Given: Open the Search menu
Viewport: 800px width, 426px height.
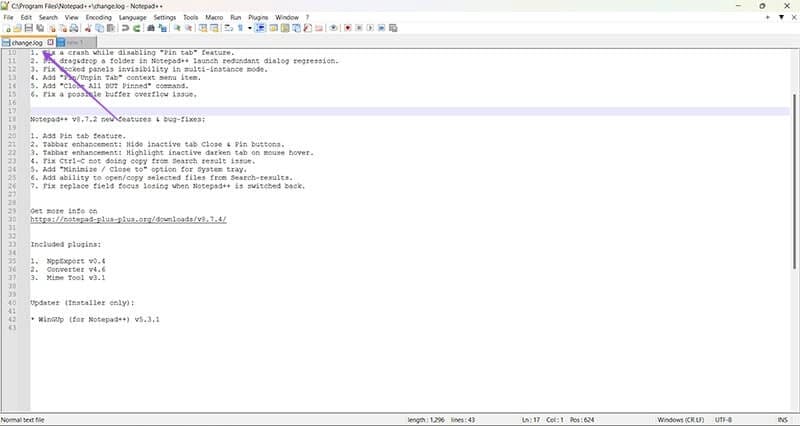Looking at the screenshot, I should tap(48, 17).
